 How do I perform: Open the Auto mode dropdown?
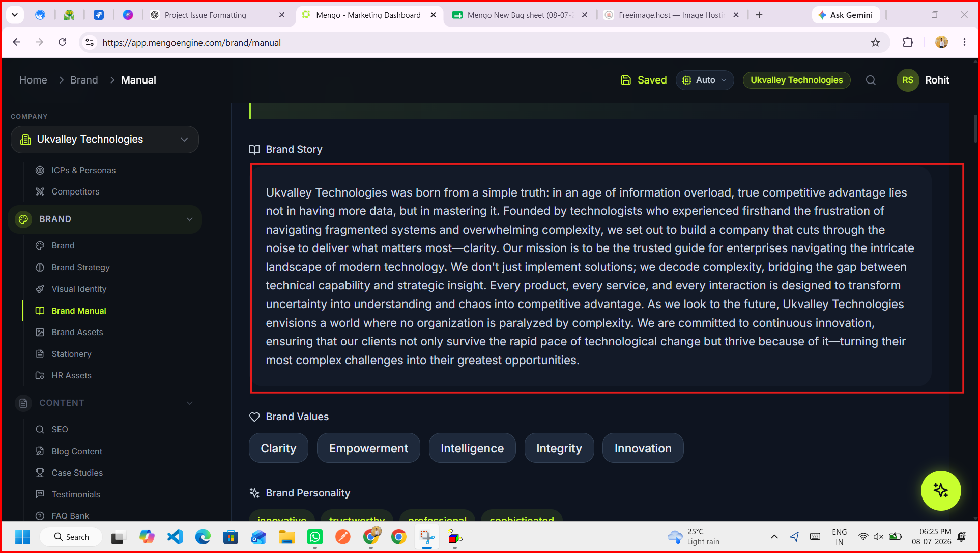(x=705, y=80)
